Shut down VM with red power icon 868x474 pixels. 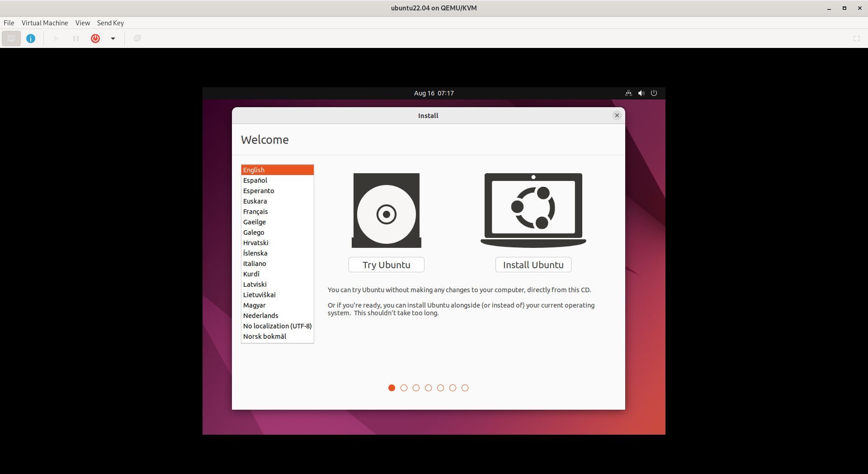point(95,38)
